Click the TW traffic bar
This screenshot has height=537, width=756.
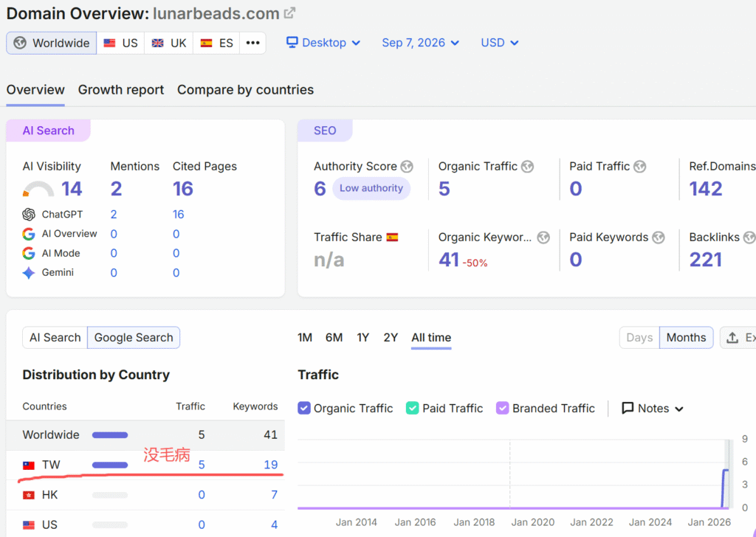(110, 465)
